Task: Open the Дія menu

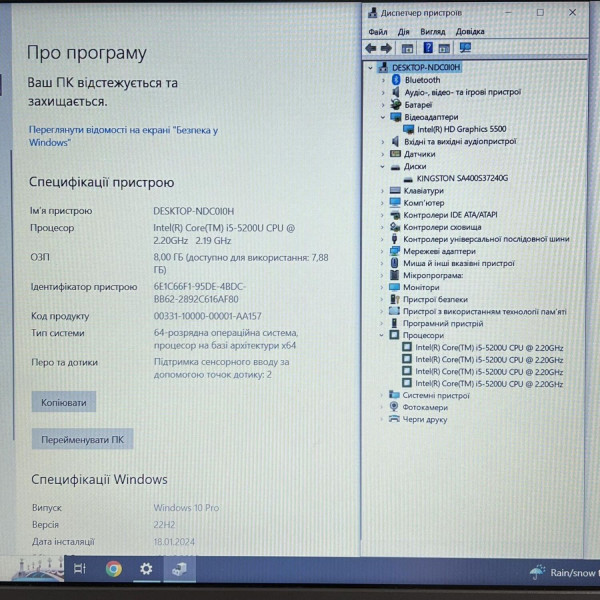Action: (x=403, y=32)
